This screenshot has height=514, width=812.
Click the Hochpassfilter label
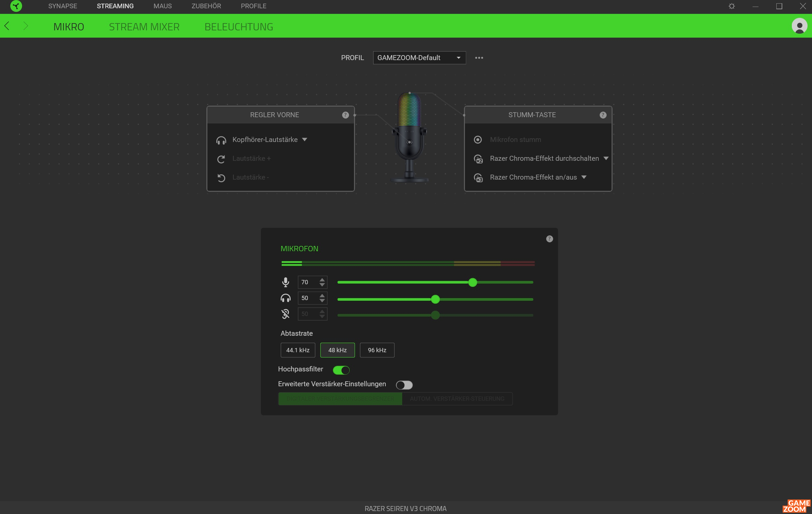pyautogui.click(x=300, y=369)
